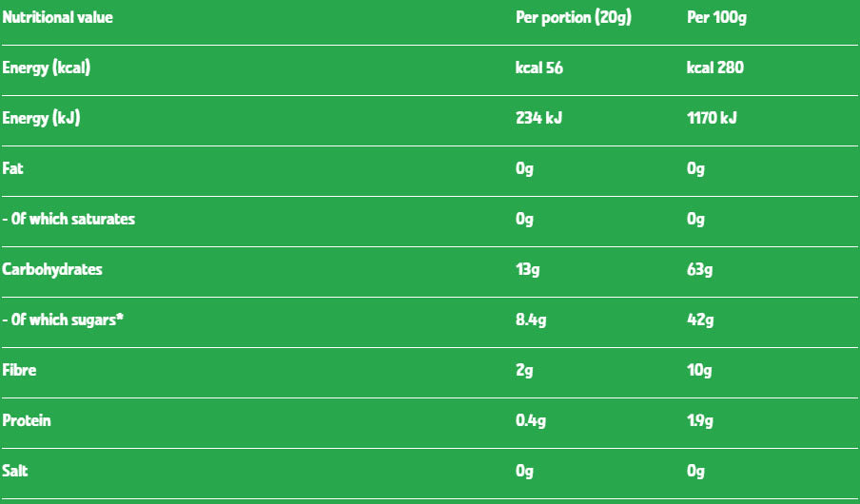Click the "Per 100g" column header
Viewport: 860px width, 504px height.
718,17
